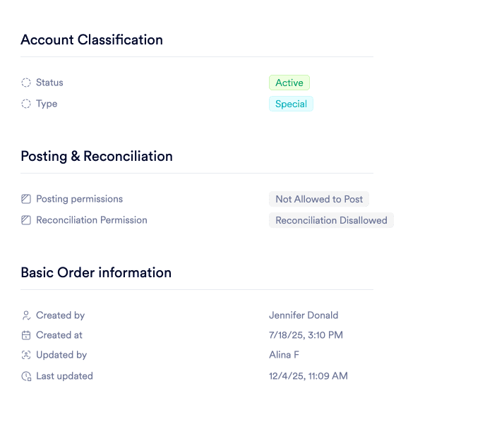The height and width of the screenshot is (436, 504).
Task: Click the 7/18/25, 3:10 PM created timestamp
Action: point(306,335)
